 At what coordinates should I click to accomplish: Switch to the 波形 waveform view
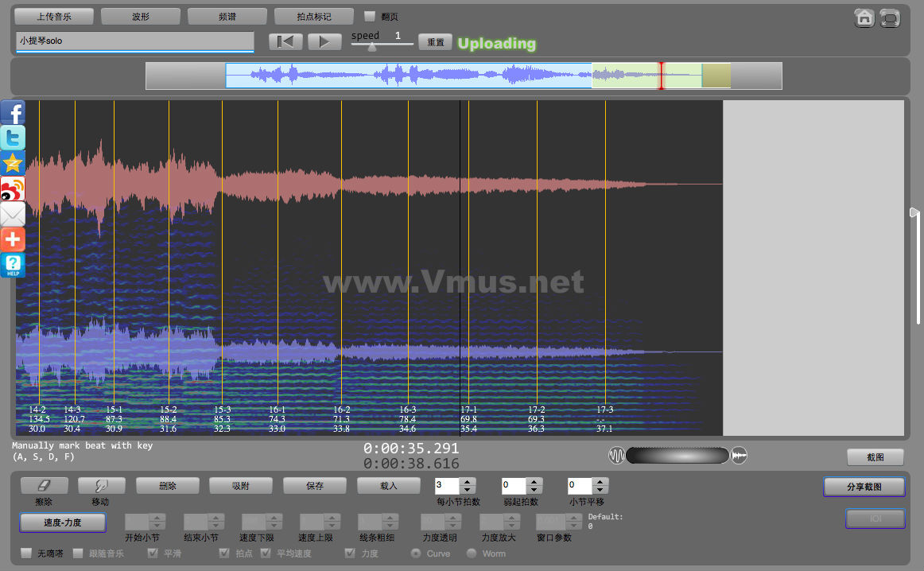141,16
